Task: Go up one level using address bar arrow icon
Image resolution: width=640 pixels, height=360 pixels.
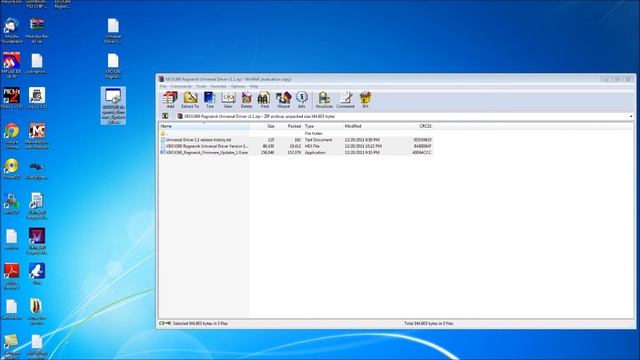Action: 165,116
